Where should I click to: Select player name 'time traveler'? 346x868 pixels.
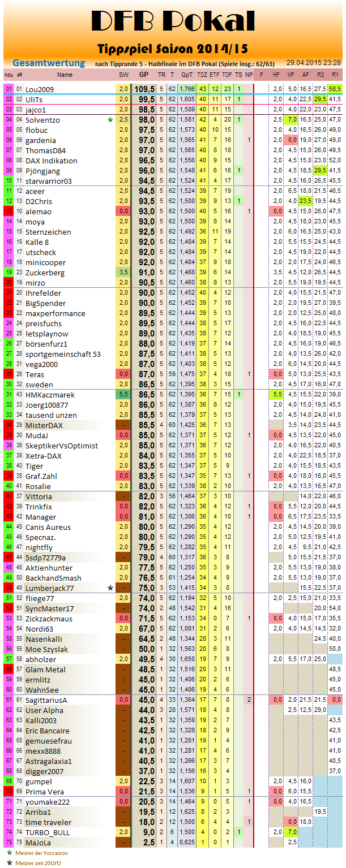(x=48, y=822)
